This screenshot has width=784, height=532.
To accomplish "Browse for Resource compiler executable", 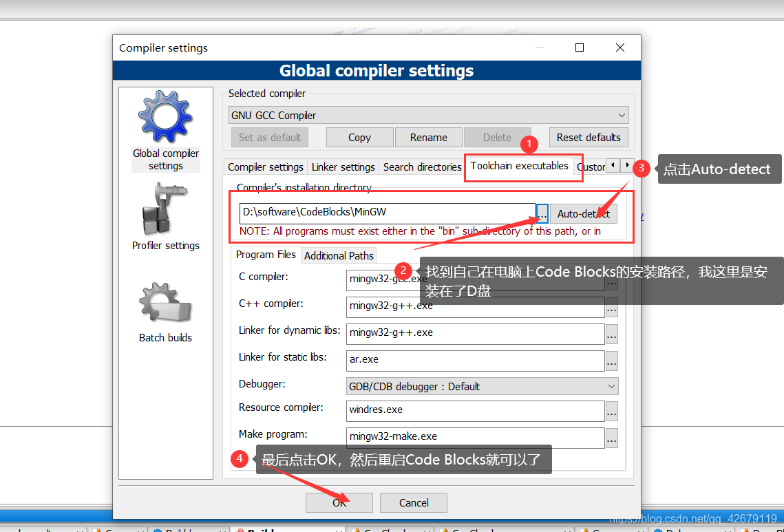I will click(611, 412).
